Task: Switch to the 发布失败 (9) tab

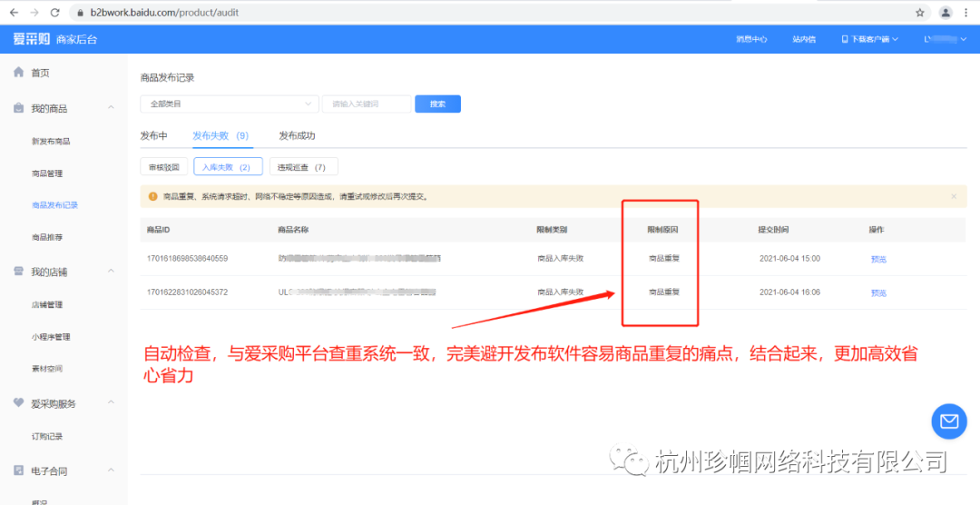Action: pos(220,136)
